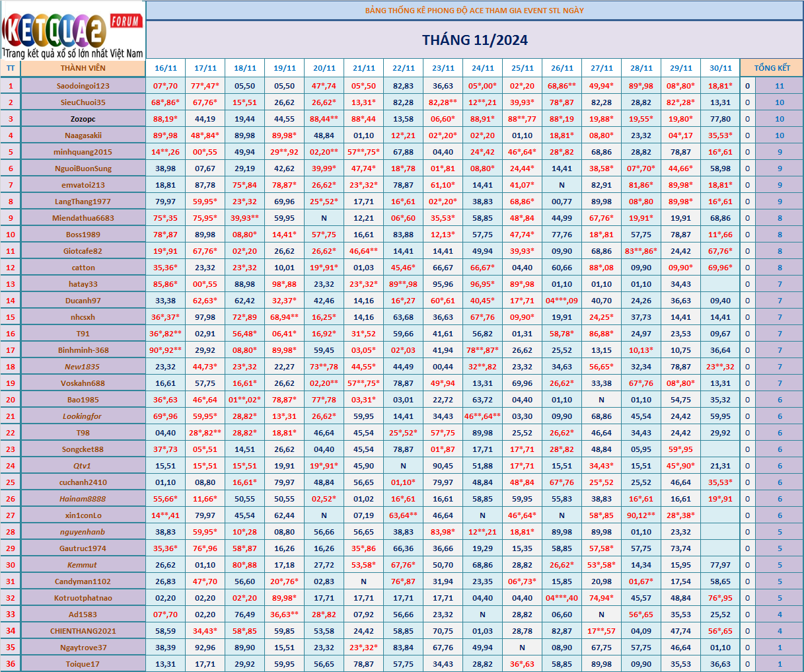The height and width of the screenshot is (672, 804).
Task: Click the 20/11 date column header
Action: pos(324,68)
